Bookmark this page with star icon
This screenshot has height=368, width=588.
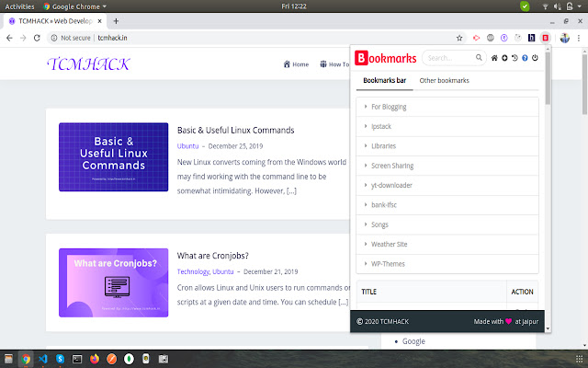[x=459, y=38]
